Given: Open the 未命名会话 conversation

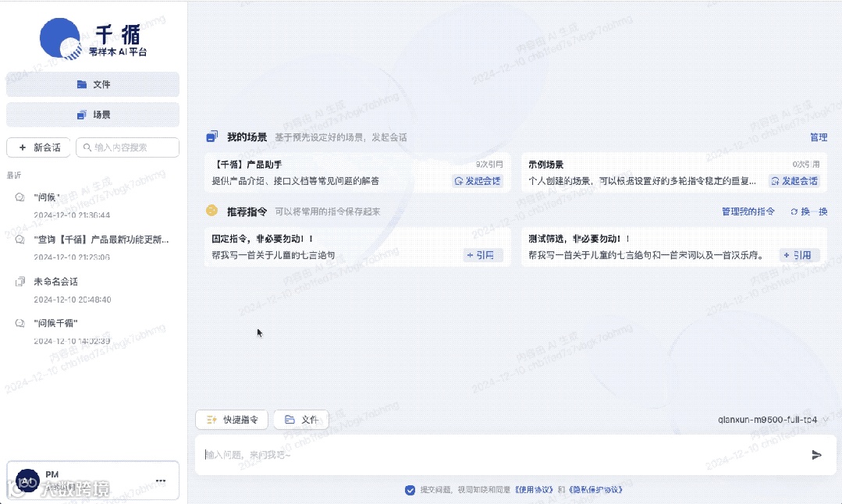Looking at the screenshot, I should click(x=92, y=290).
